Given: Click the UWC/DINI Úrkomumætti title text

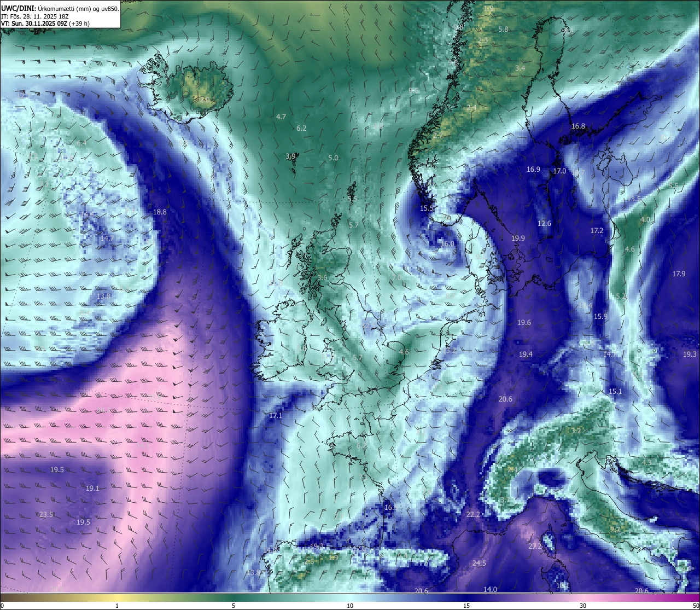Looking at the screenshot, I should 60,8.
